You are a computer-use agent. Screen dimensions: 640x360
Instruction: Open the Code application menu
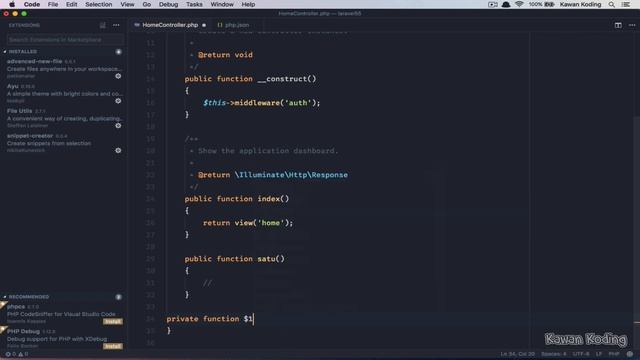tap(31, 4)
